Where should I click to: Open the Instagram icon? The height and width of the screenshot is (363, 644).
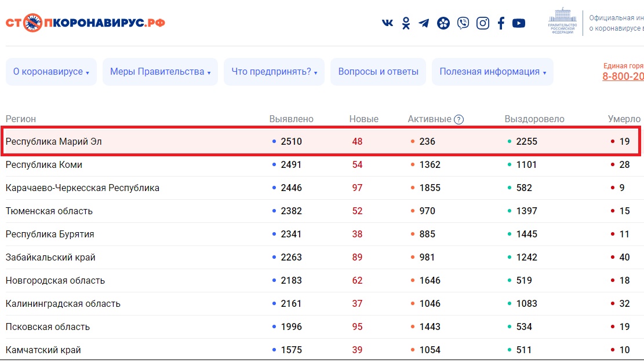point(482,23)
